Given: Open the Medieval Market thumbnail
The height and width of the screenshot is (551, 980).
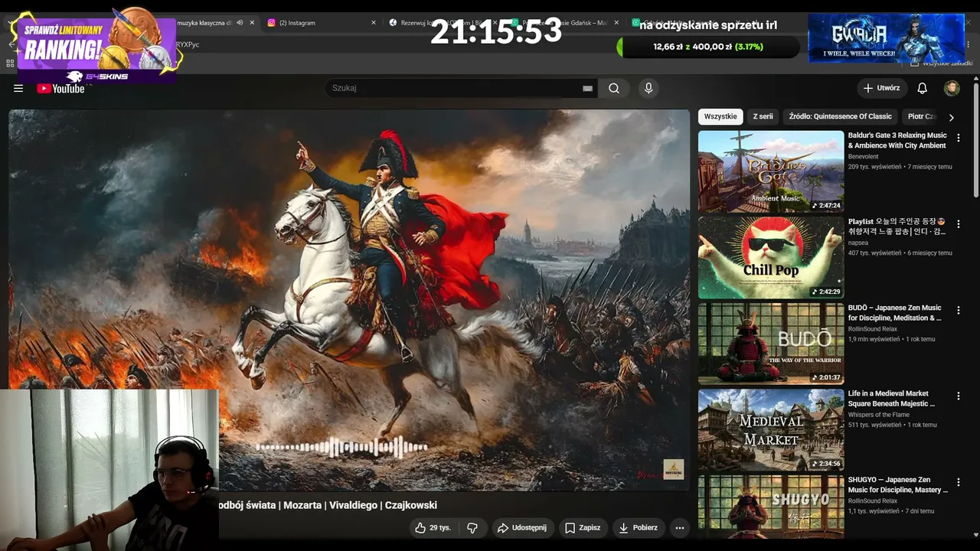Looking at the screenshot, I should pos(771,429).
